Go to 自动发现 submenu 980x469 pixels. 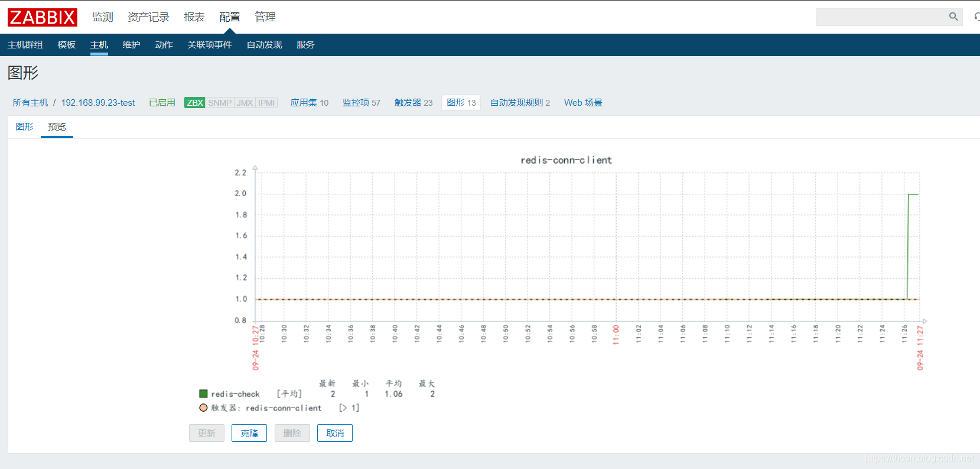pyautogui.click(x=264, y=45)
